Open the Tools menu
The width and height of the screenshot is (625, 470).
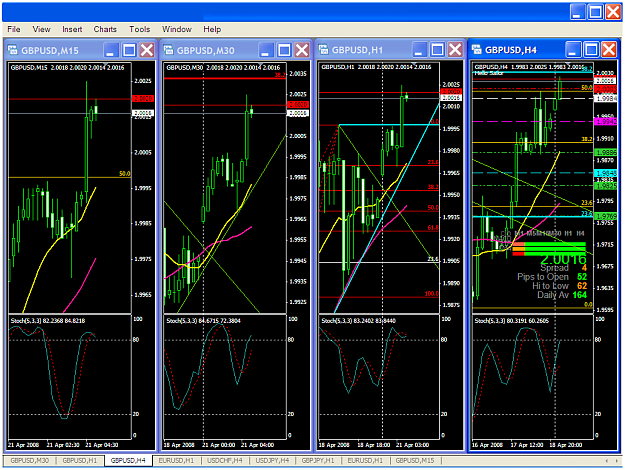click(140, 29)
